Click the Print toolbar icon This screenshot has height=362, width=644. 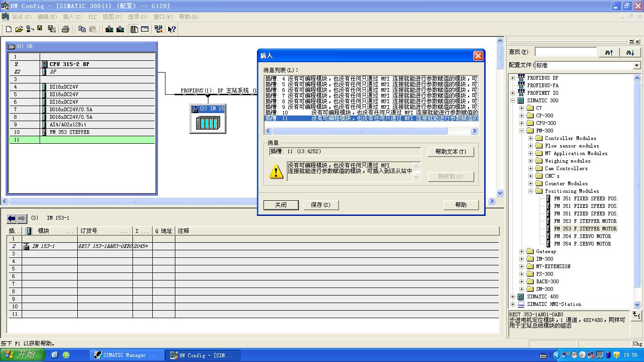tap(66, 29)
